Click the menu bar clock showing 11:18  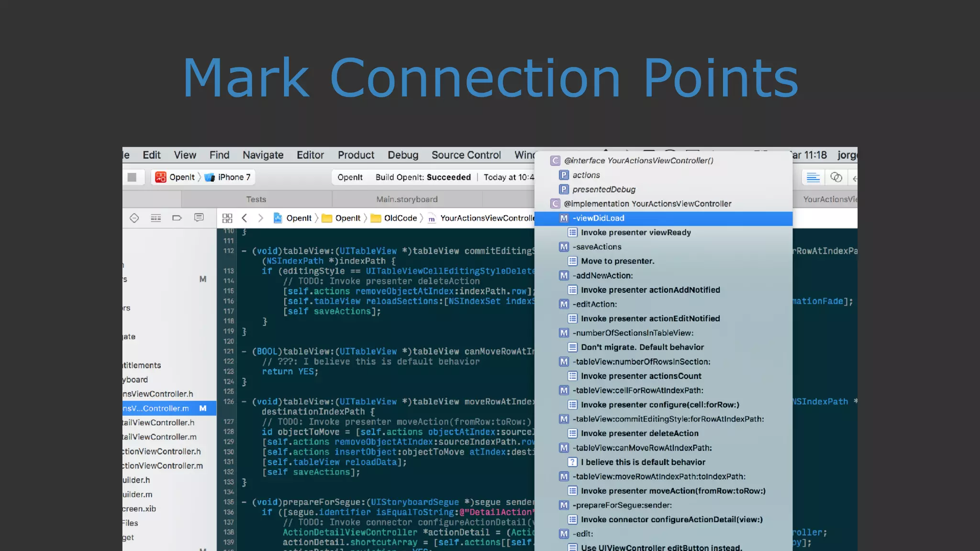(815, 155)
